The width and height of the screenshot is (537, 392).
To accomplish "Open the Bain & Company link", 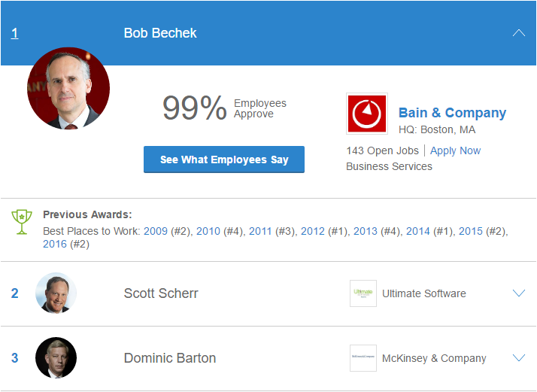I will coord(452,113).
